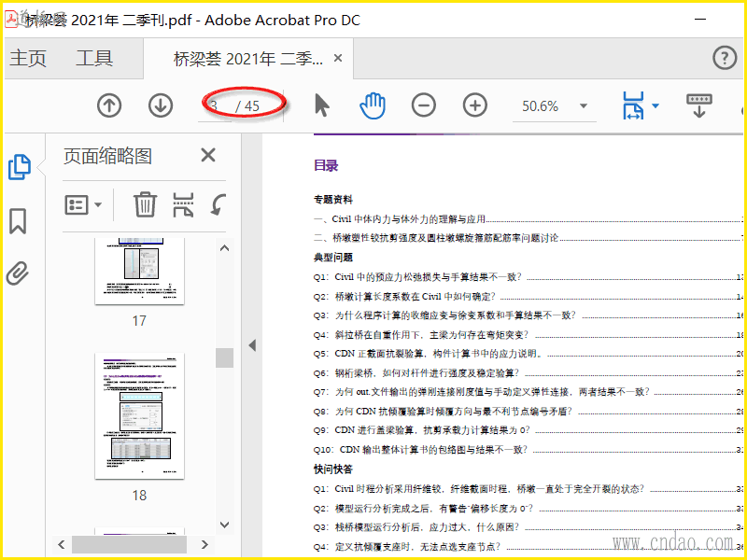Delete pages with trash icon

point(145,204)
